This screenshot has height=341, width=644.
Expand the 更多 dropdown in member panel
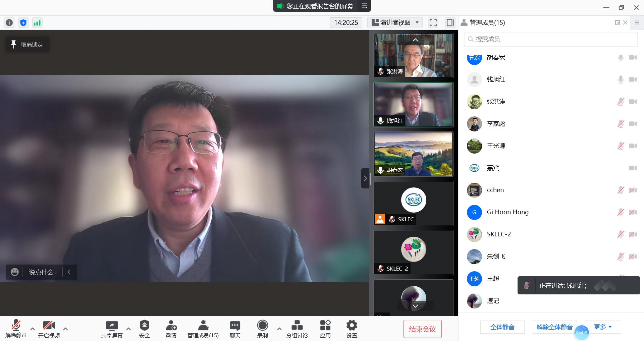pos(603,327)
